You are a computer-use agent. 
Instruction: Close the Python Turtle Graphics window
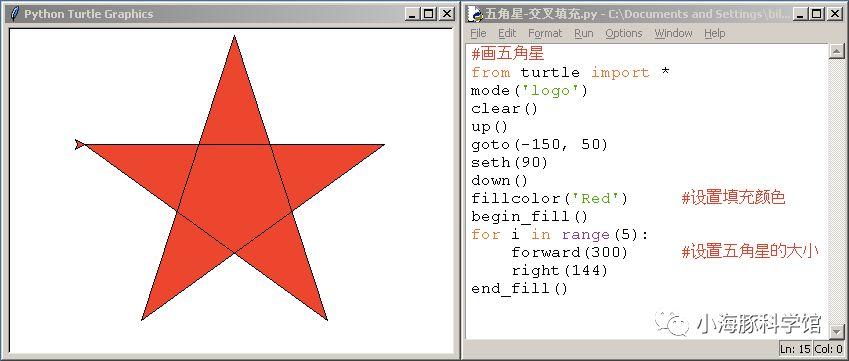tap(446, 14)
